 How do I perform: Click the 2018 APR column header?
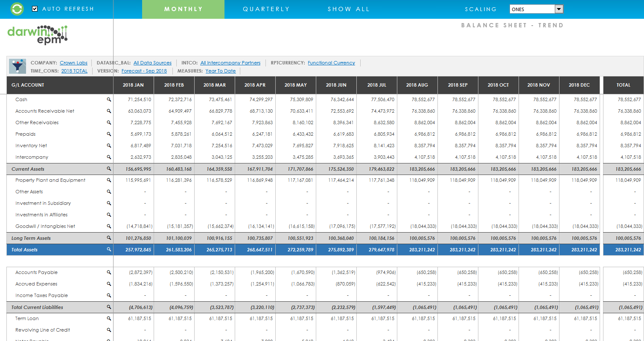click(x=255, y=85)
